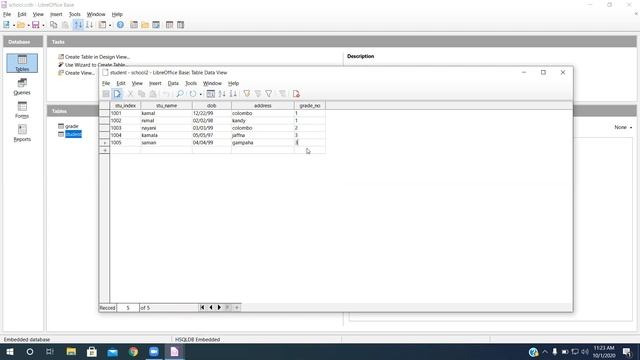Click Undo icon in Data View toolbar
The width and height of the screenshot is (640, 360).
pos(166,94)
